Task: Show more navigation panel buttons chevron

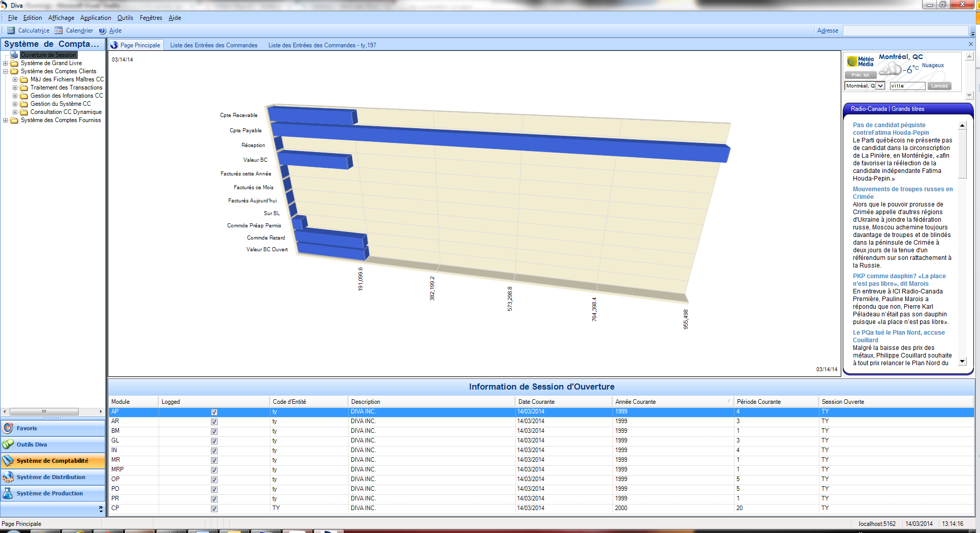Action: [x=101, y=509]
